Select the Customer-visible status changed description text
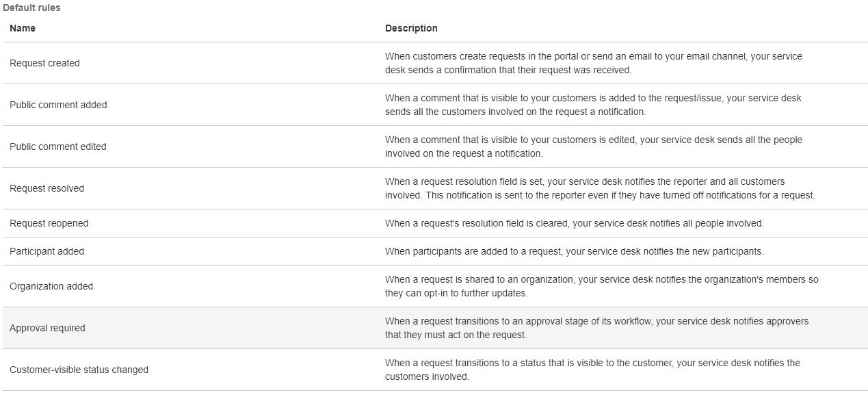 tap(592, 370)
